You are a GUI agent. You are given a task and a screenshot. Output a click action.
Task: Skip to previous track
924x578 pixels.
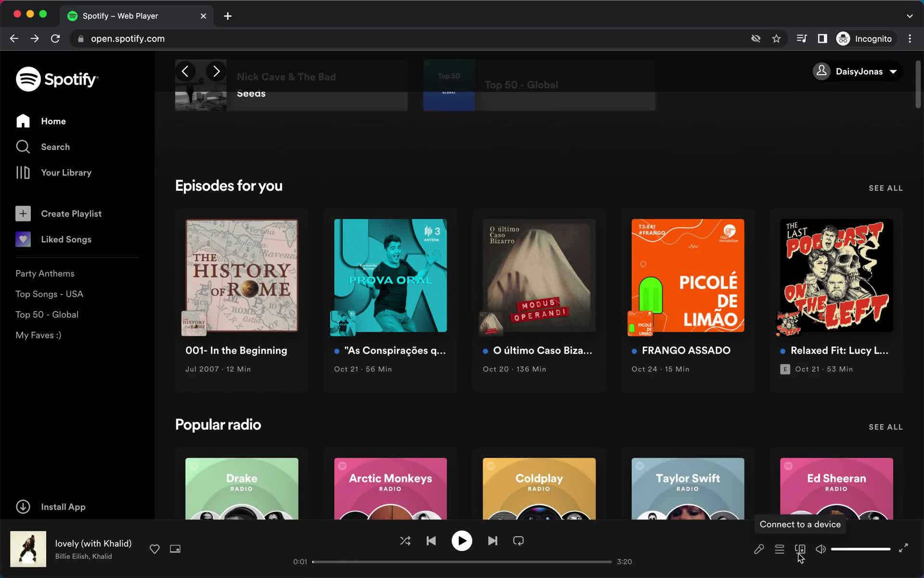(431, 541)
